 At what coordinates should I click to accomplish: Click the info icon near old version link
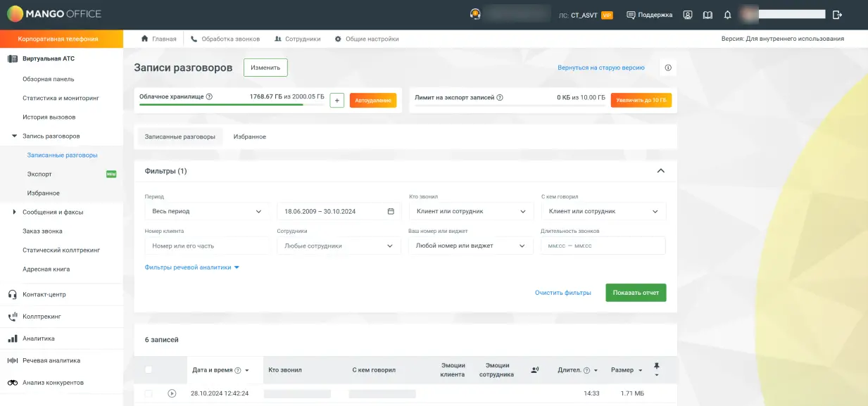tap(668, 68)
